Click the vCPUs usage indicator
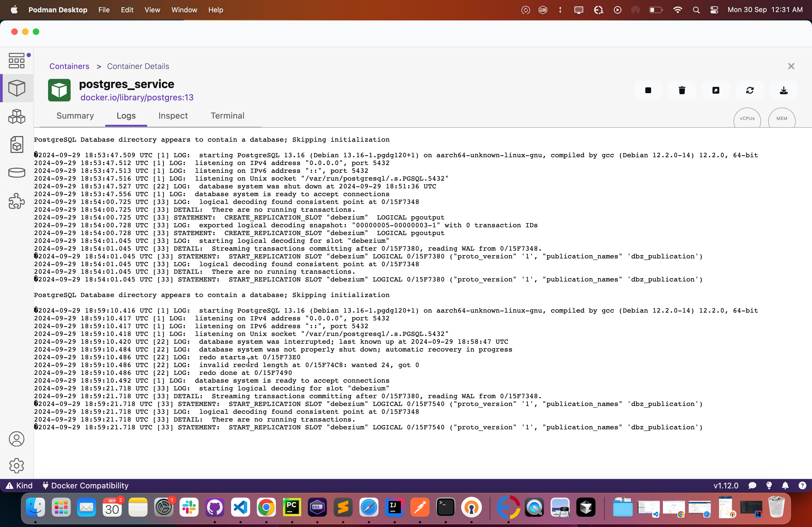 [747, 118]
